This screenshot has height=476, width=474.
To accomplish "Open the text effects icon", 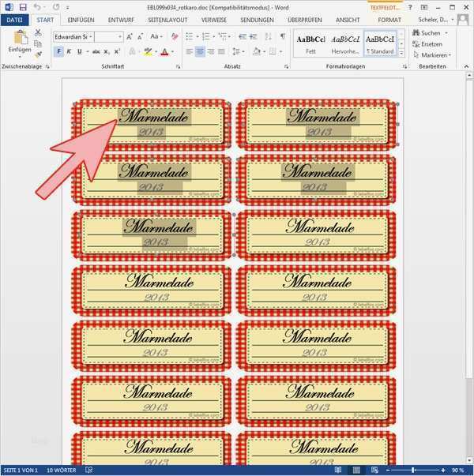I will point(132,52).
